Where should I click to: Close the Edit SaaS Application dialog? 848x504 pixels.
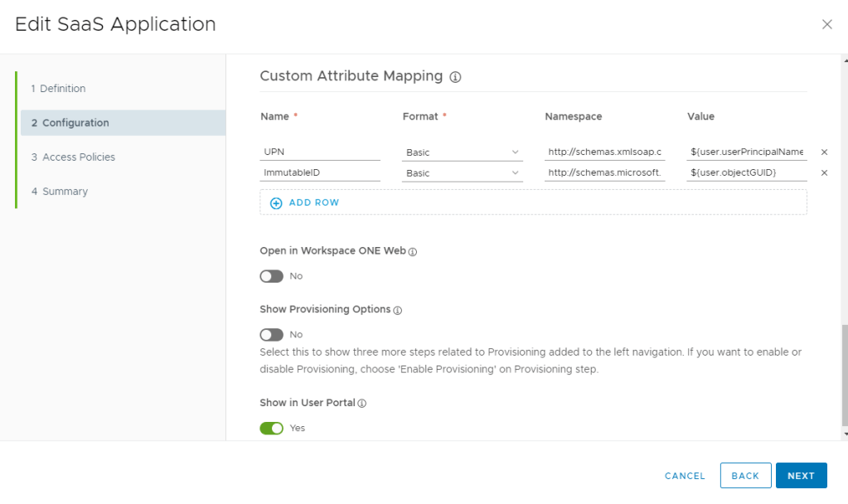(x=826, y=25)
